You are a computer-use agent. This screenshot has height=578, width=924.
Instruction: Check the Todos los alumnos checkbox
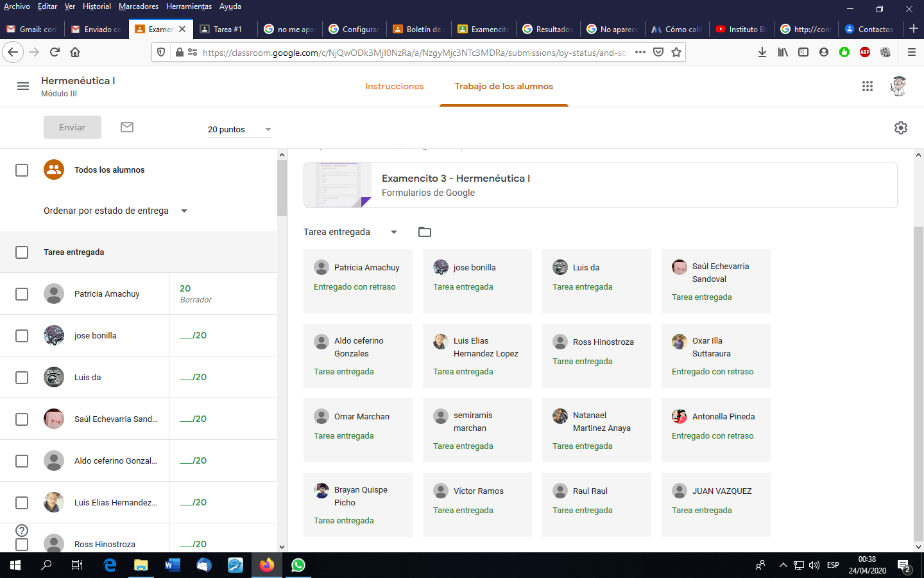pos(22,170)
